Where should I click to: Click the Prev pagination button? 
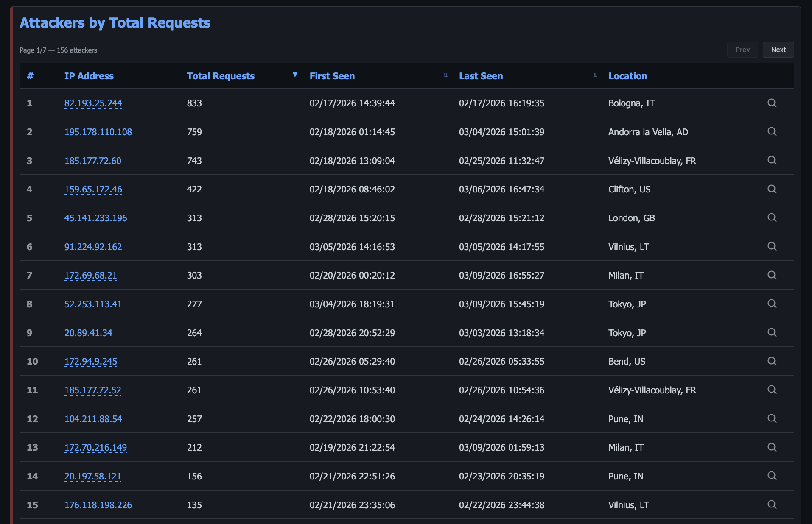[x=742, y=50]
